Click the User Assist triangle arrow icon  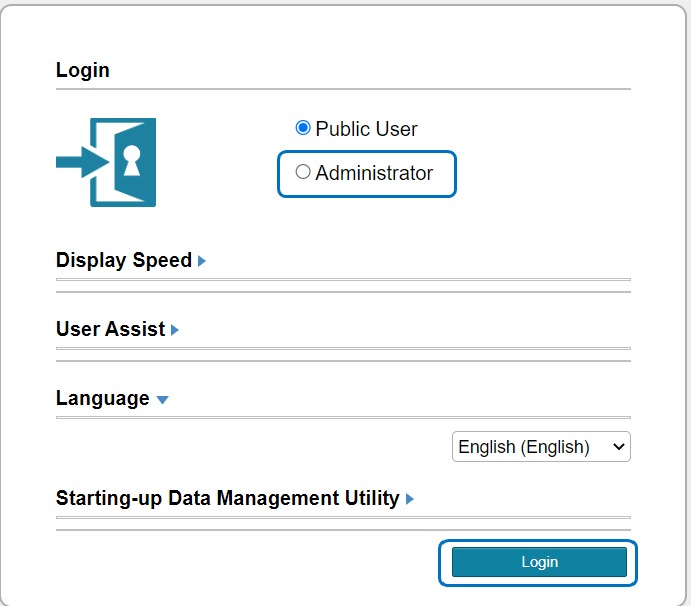click(175, 330)
